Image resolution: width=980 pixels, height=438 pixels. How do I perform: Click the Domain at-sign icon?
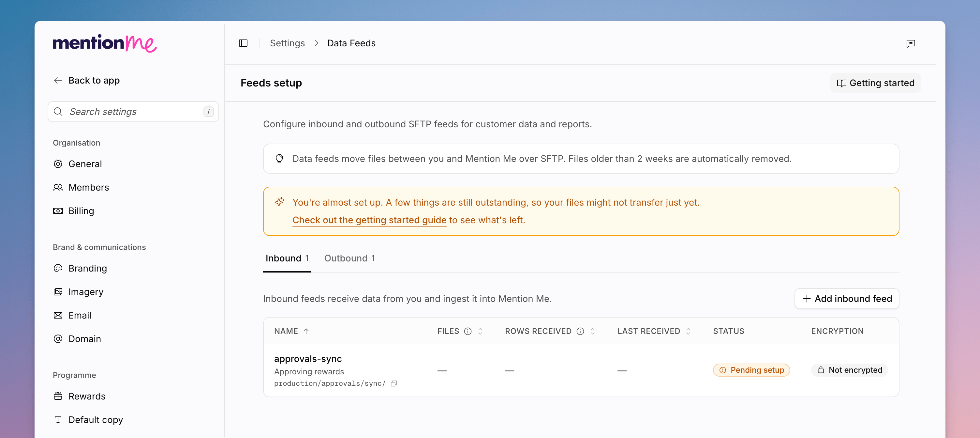coord(58,338)
